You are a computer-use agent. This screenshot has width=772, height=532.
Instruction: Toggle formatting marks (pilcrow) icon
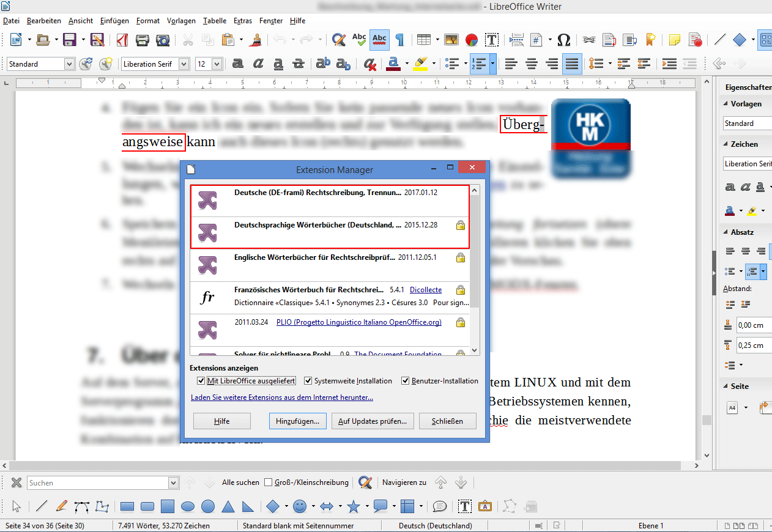pyautogui.click(x=399, y=40)
